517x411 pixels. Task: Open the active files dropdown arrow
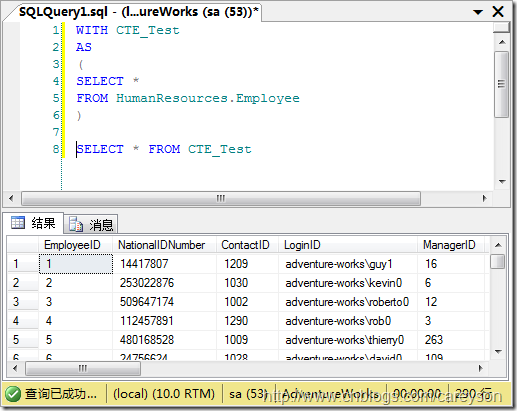(478, 12)
